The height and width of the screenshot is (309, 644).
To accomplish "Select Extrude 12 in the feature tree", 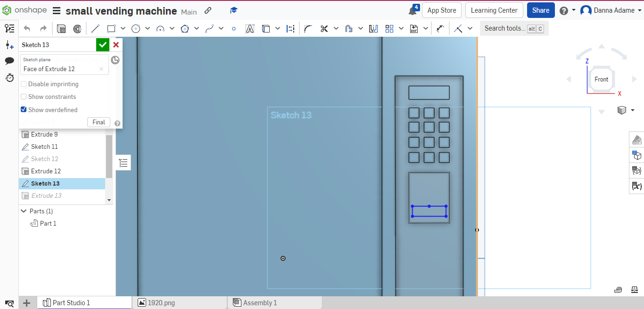I will [45, 171].
